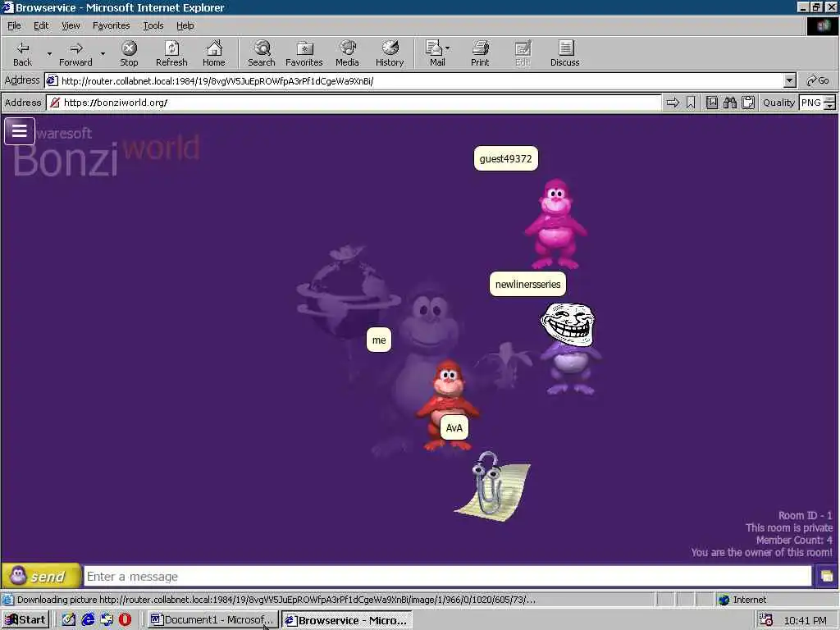The width and height of the screenshot is (840, 630).
Task: Click the Discuss toolbar icon
Action: click(564, 53)
